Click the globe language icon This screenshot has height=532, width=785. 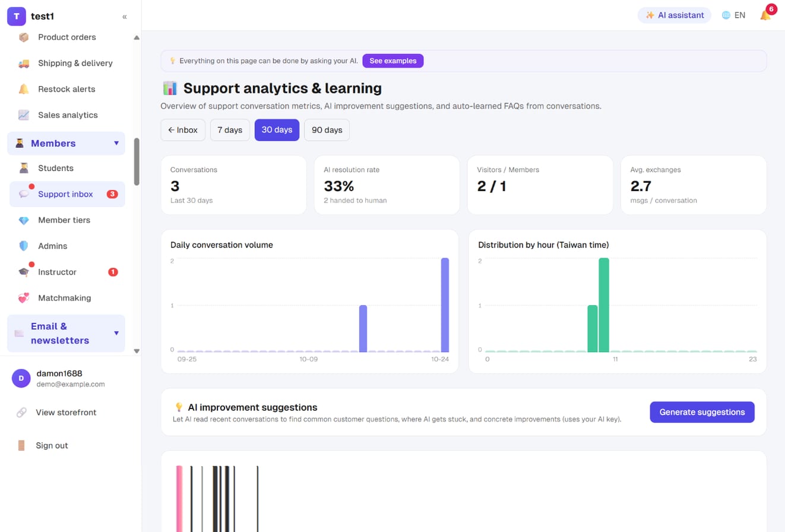[x=726, y=15]
